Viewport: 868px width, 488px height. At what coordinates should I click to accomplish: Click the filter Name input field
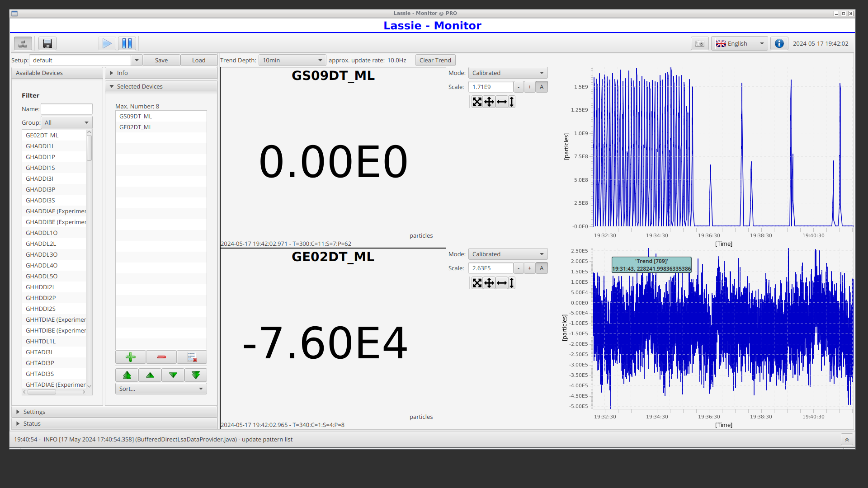[66, 109]
